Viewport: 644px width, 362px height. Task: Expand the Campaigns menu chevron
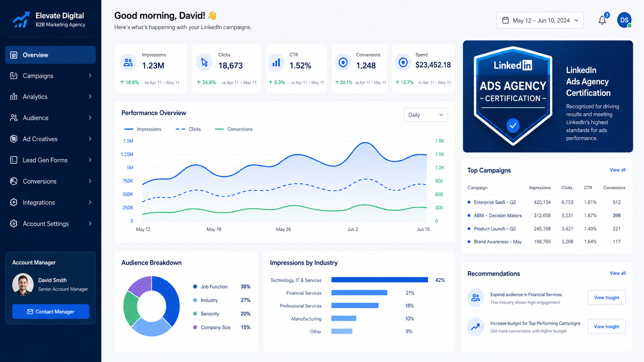tap(90, 76)
